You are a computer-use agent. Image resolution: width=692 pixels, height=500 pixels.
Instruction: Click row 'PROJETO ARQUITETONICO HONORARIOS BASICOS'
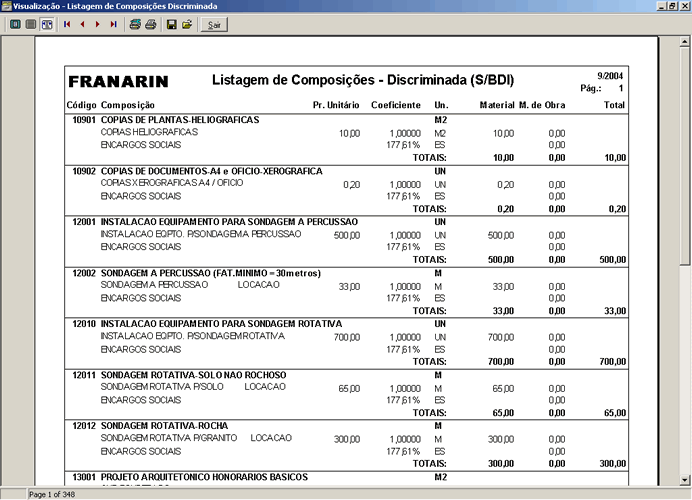[204, 477]
